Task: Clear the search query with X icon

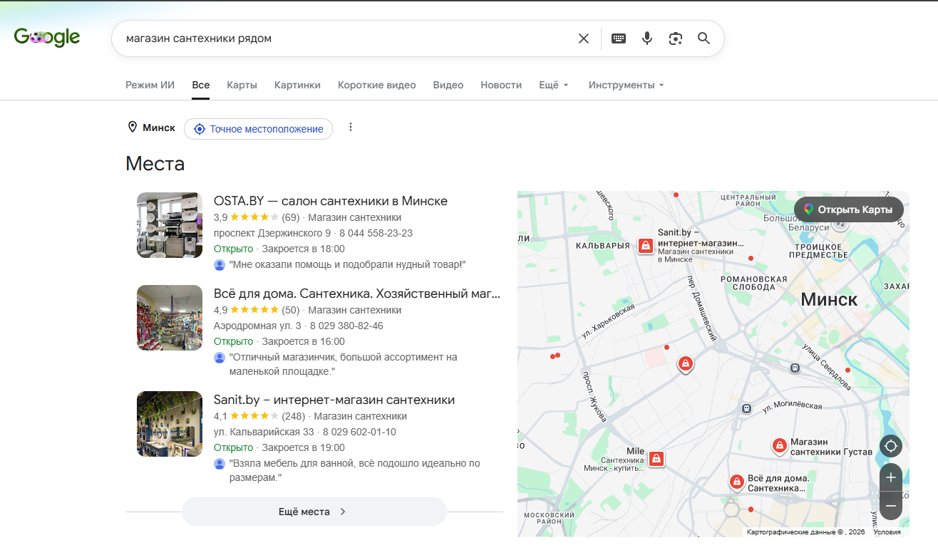Action: pyautogui.click(x=584, y=38)
